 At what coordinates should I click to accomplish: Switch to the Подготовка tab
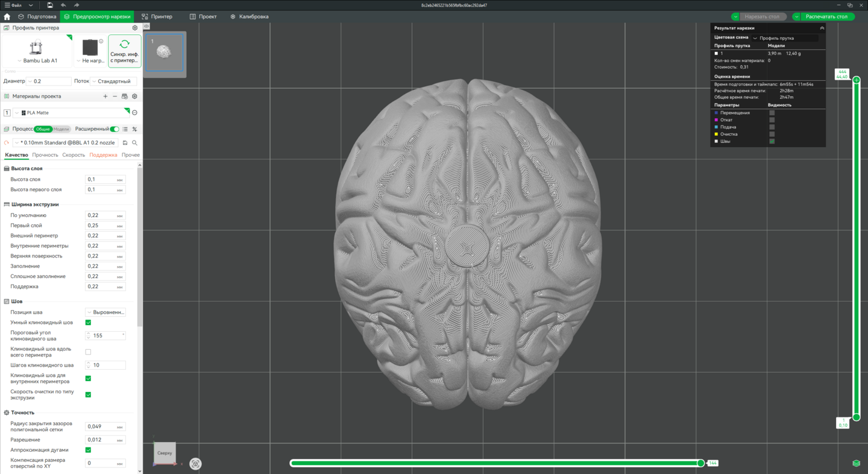click(37, 17)
